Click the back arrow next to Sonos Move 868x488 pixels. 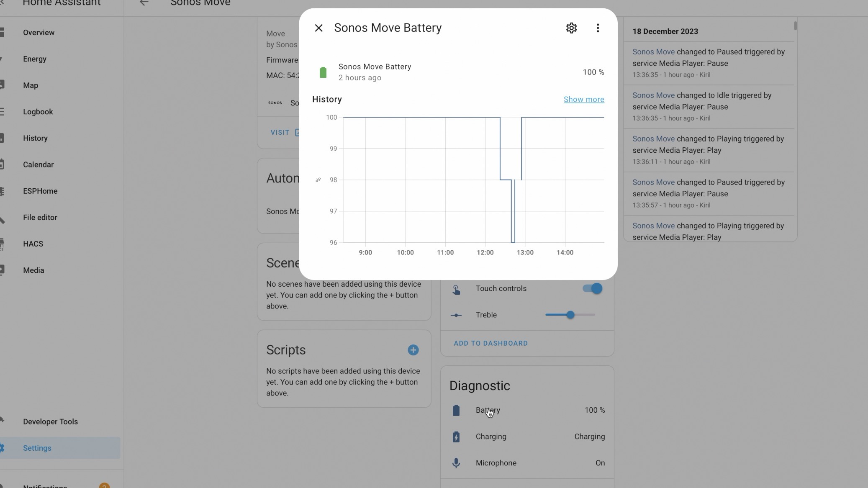tap(144, 3)
